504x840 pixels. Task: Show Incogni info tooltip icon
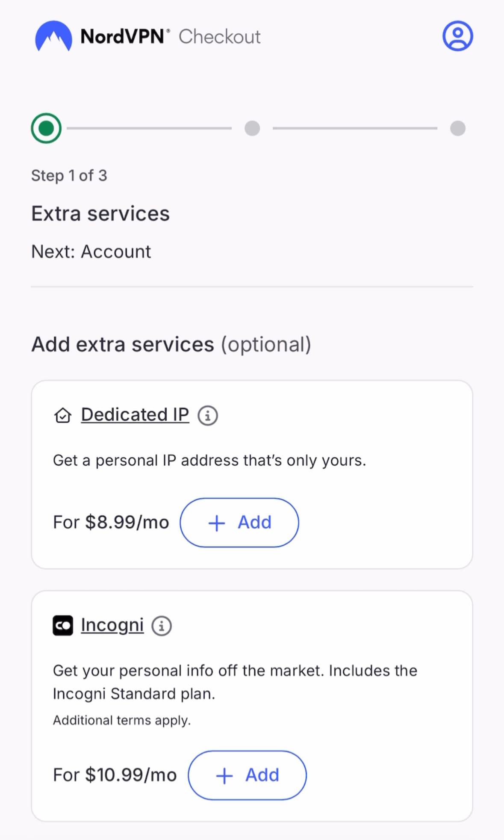click(x=162, y=626)
